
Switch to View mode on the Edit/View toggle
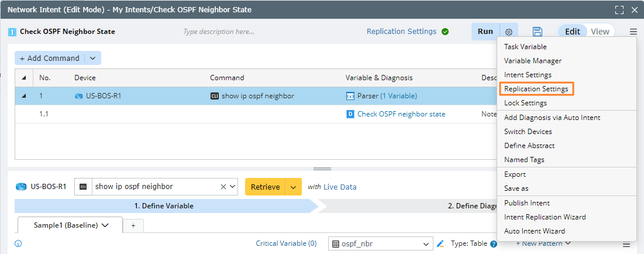click(600, 32)
